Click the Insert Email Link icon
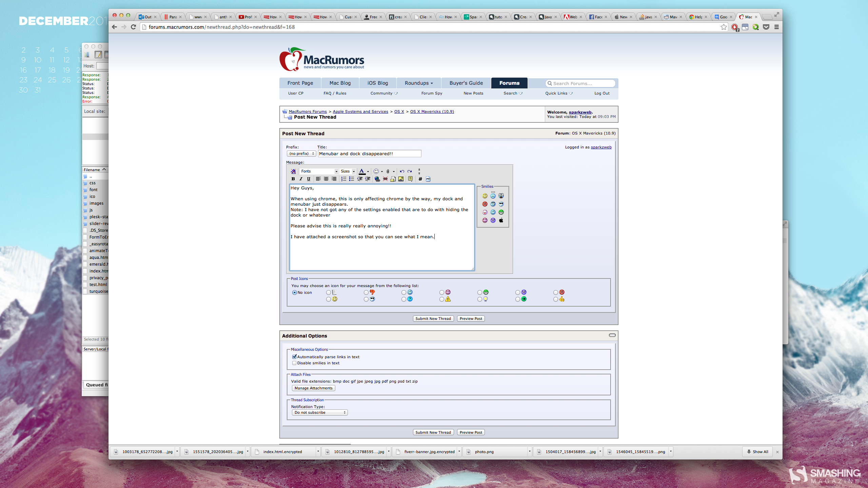Viewport: 868px width, 488px height. pos(393,179)
